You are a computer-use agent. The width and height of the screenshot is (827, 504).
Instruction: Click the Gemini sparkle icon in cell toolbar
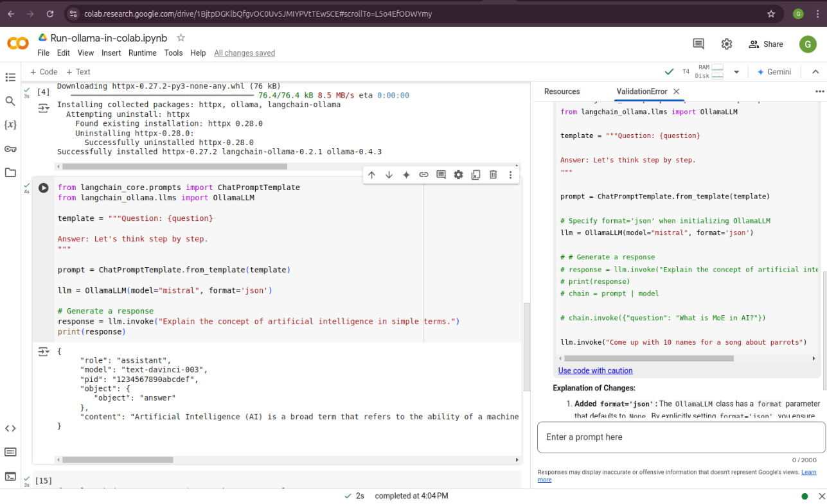(x=406, y=175)
